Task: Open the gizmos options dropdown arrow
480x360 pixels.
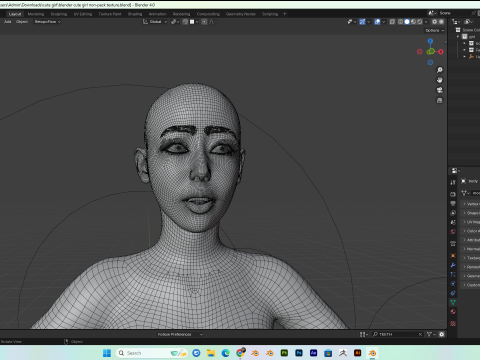Action: click(368, 22)
